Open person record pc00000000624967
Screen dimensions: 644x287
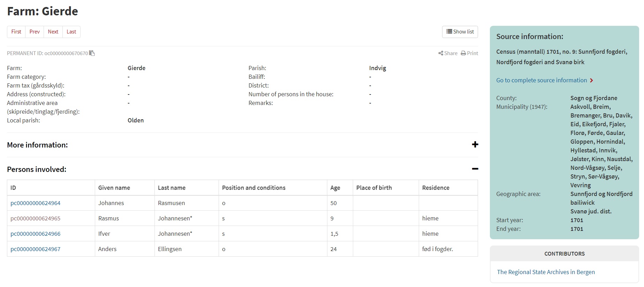point(35,249)
